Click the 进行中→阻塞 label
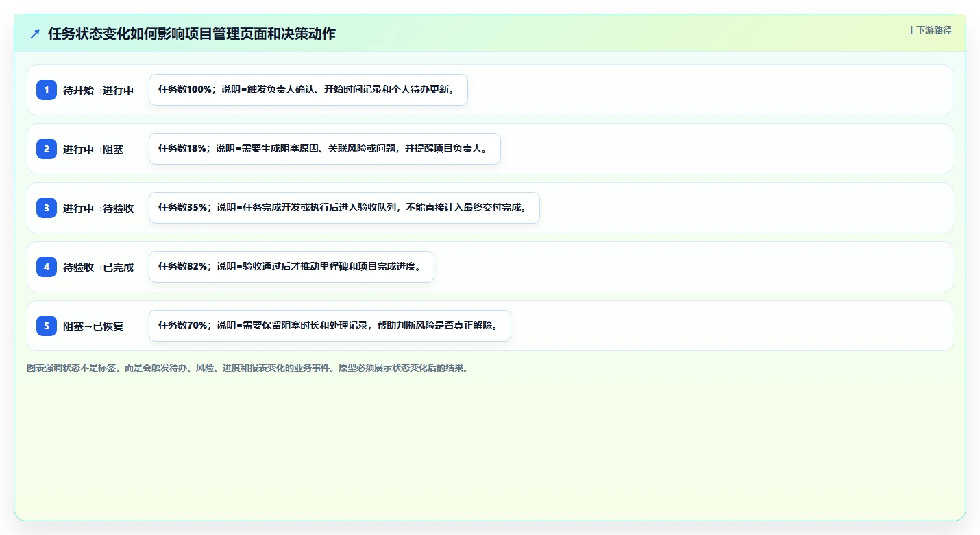The width and height of the screenshot is (980, 535). coord(93,149)
